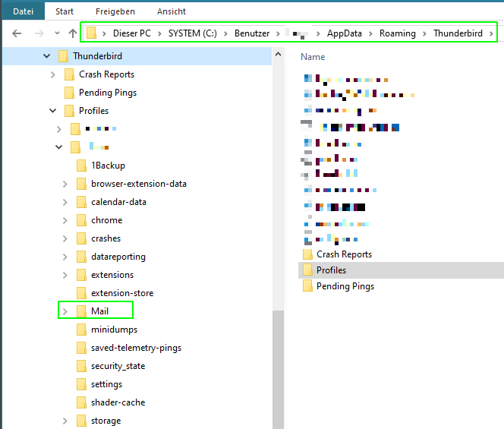The height and width of the screenshot is (429, 504).
Task: Expand the Mail tree node
Action: tap(65, 311)
